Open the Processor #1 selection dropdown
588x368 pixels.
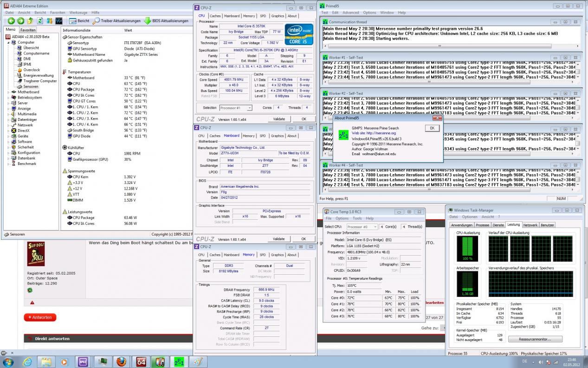click(236, 108)
